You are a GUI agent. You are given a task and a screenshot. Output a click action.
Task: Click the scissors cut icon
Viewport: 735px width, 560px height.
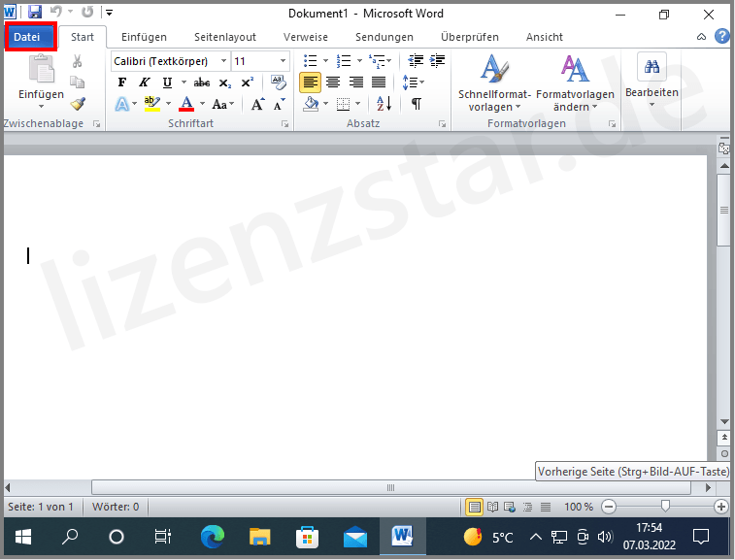(x=78, y=61)
